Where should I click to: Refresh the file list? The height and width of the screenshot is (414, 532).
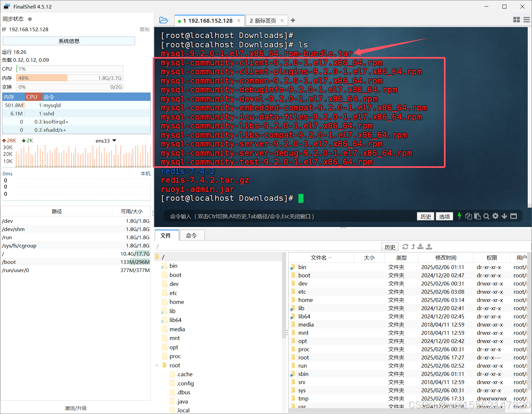[x=405, y=246]
